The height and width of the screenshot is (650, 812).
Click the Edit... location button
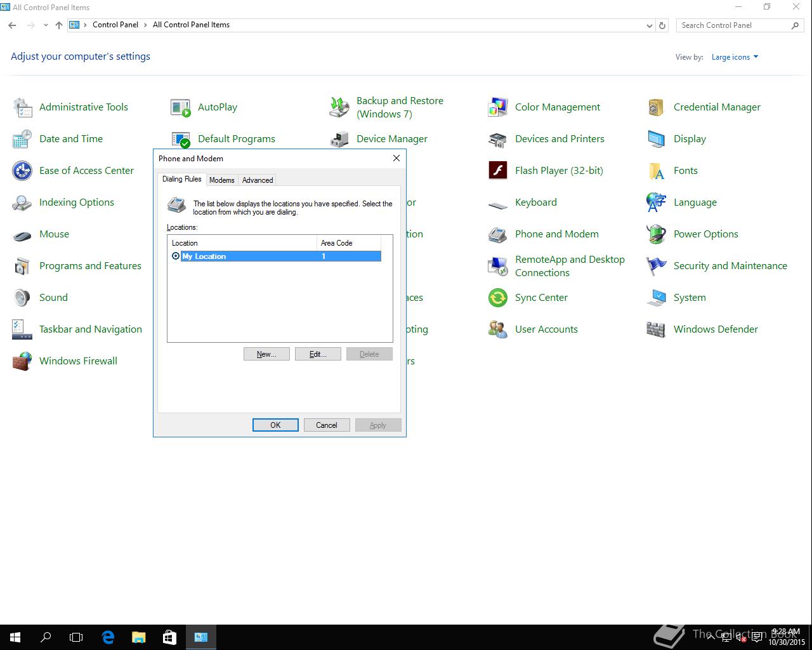click(x=318, y=354)
